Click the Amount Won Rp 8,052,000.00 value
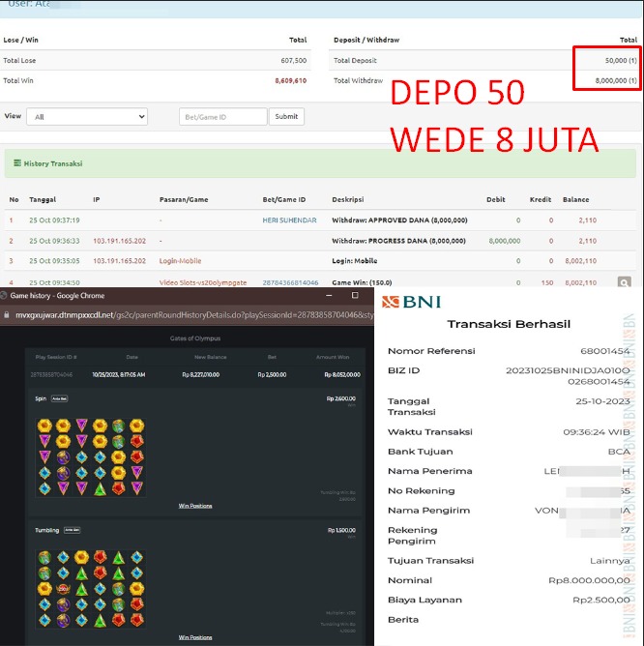Image resolution: width=644 pixels, height=646 pixels. [x=342, y=374]
